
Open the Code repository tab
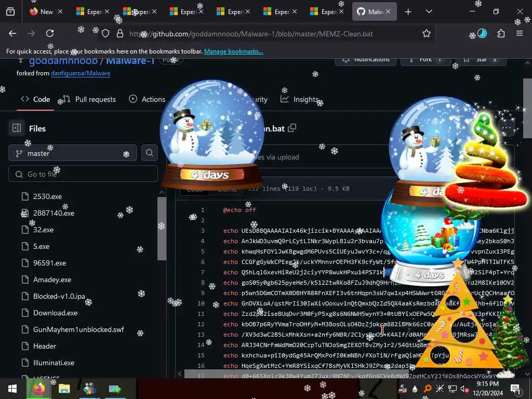35,99
